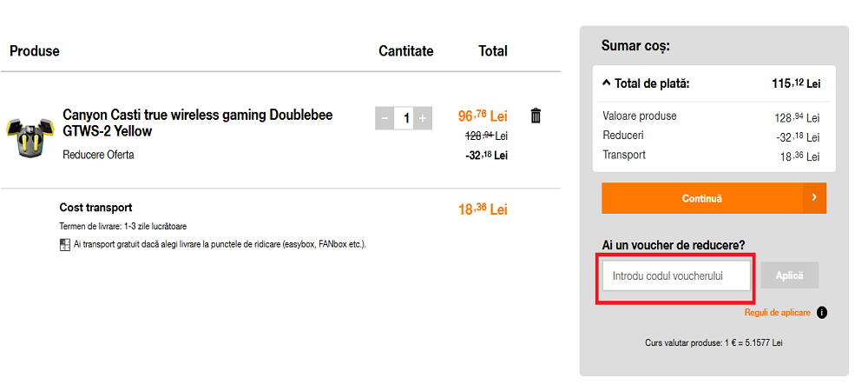Click the Reducere Oferta label
Image resolution: width=868 pixels, height=391 pixels.
(x=98, y=155)
